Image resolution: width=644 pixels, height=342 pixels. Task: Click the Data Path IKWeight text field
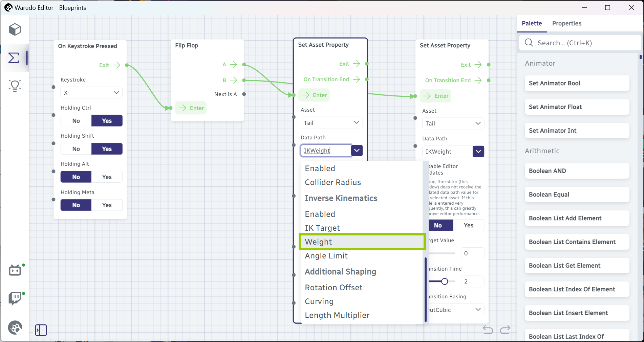[x=326, y=151]
